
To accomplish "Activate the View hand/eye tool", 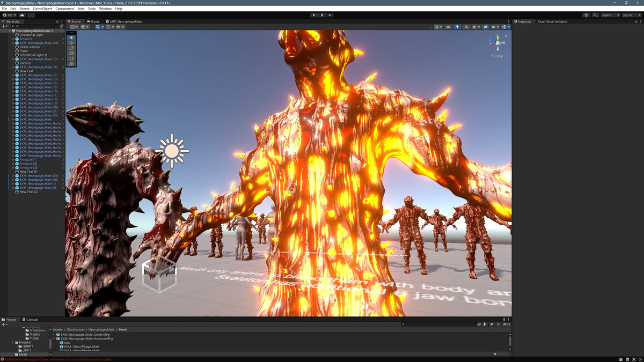I will (x=71, y=38).
